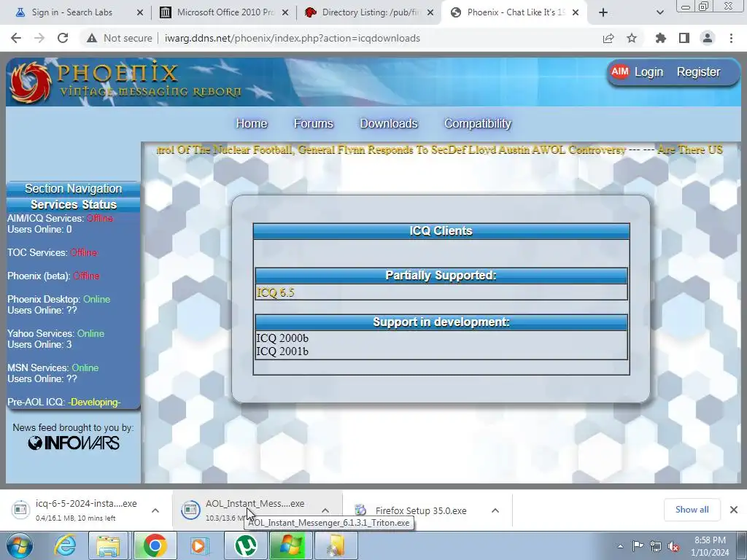Open the Chrome profile avatar

coord(708,38)
